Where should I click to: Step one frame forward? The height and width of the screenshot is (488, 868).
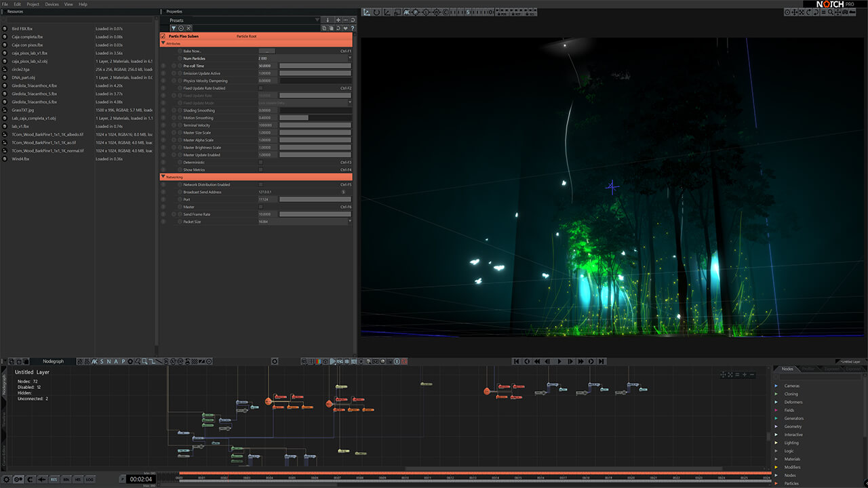click(x=570, y=361)
